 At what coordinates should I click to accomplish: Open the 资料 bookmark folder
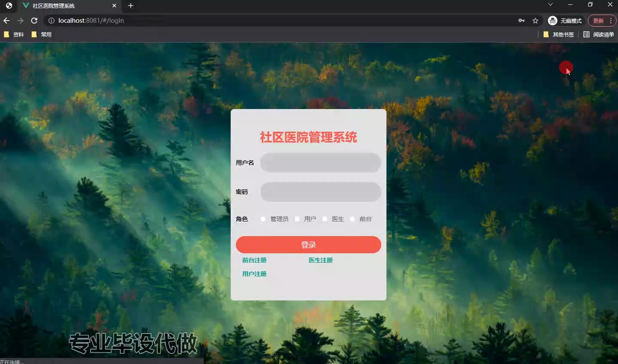click(x=14, y=34)
